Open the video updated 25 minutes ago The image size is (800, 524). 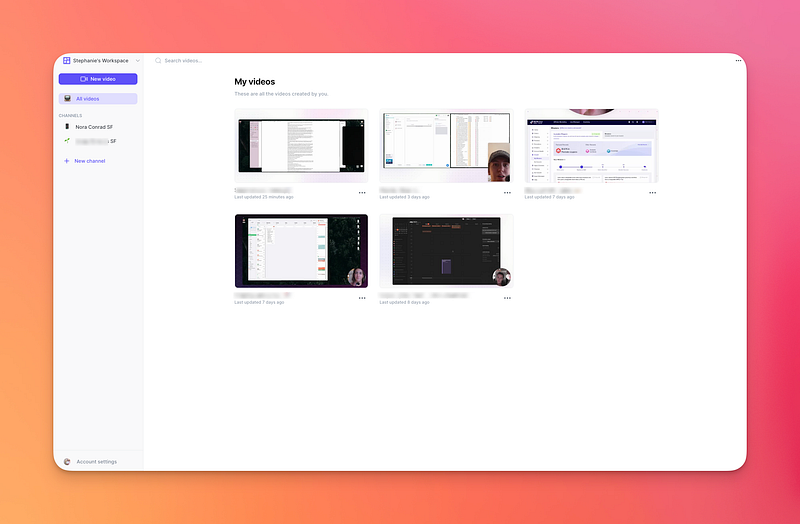[x=301, y=146]
